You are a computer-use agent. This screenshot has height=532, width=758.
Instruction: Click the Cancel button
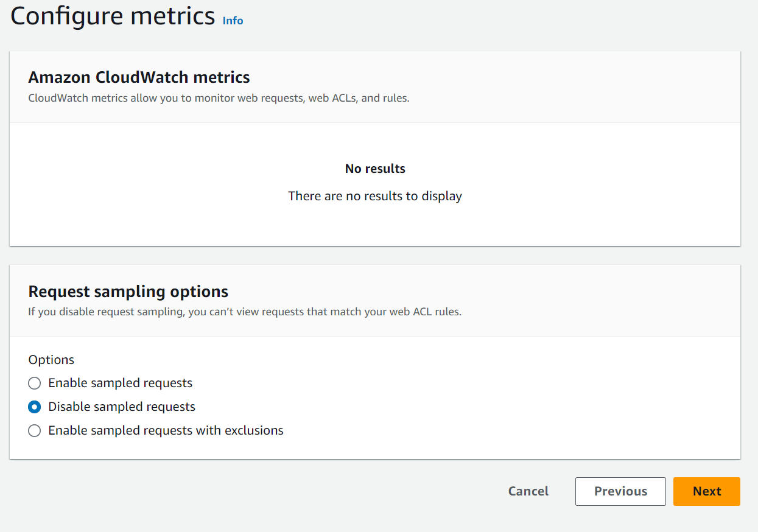(x=528, y=491)
